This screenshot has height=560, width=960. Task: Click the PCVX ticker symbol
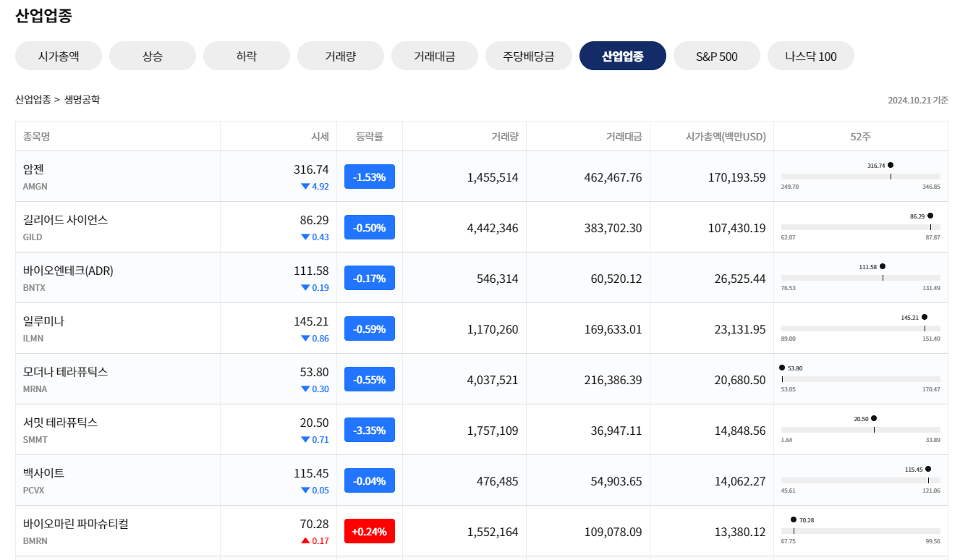[34, 491]
